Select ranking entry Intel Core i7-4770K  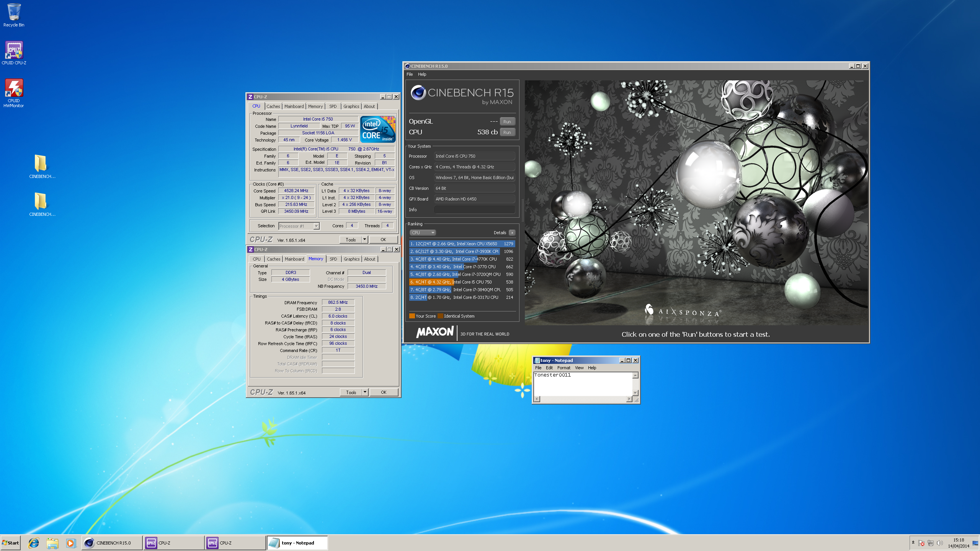(462, 259)
